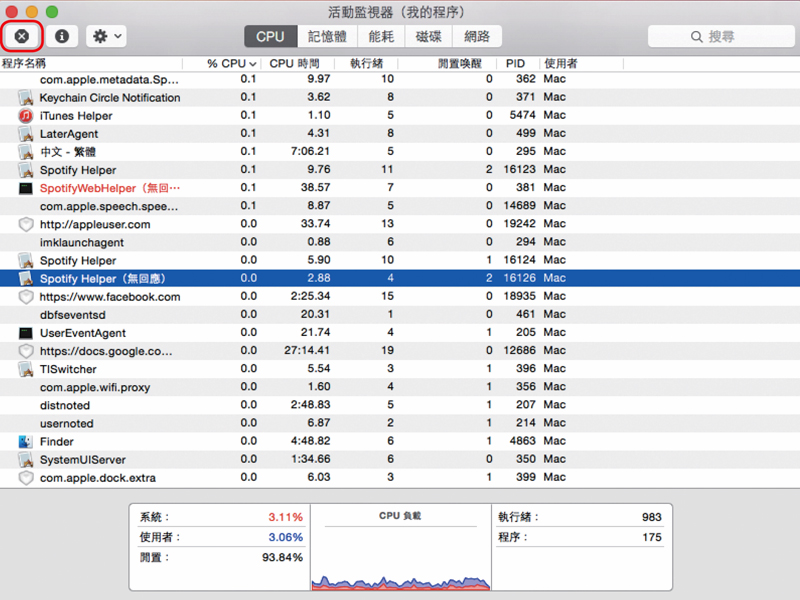Click icon of Spotify Helper PID 16124

(26, 261)
